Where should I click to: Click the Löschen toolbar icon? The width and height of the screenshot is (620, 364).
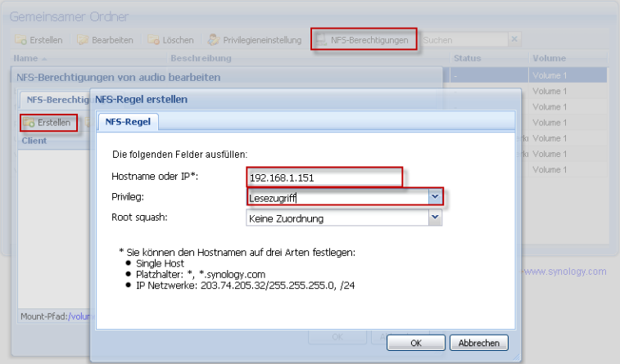pos(154,40)
